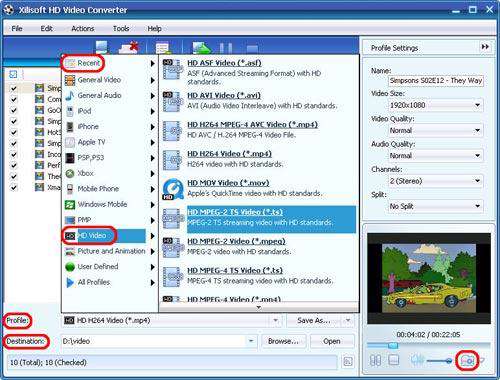Click the HD MPEG-4 TS Video format icon
Viewport: 500px width, 380px height.
coord(173,277)
